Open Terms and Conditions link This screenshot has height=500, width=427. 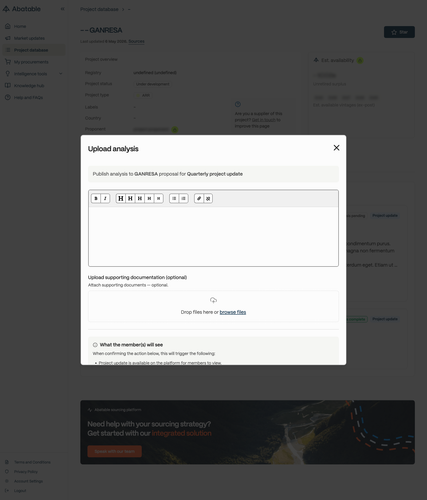tap(32, 462)
